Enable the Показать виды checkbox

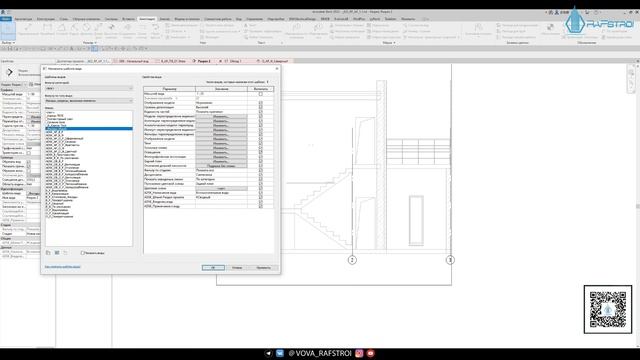82,253
